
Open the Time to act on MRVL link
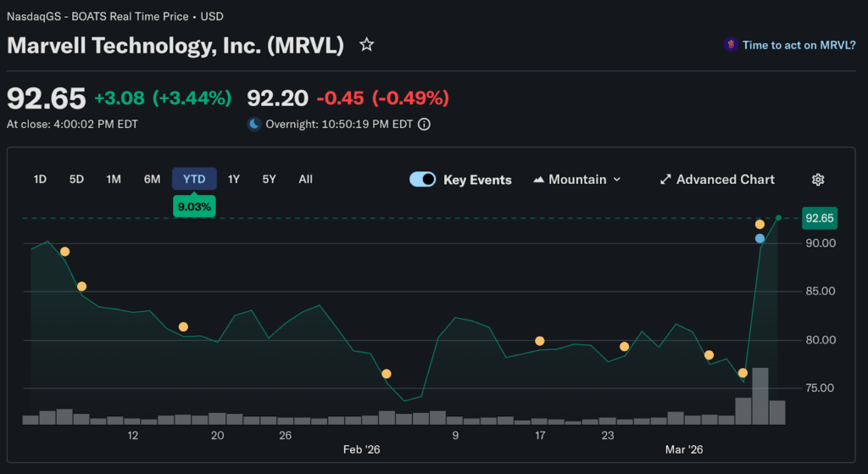click(798, 45)
